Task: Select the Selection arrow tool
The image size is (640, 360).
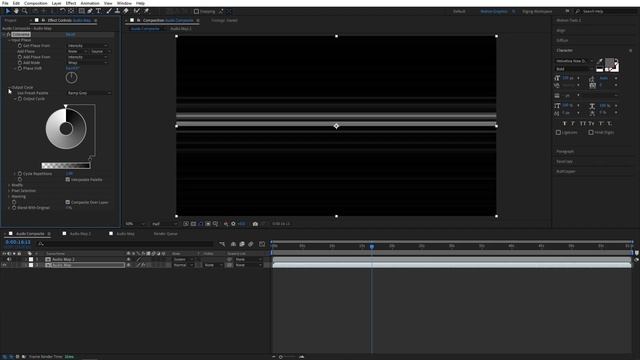Action: pos(7,11)
